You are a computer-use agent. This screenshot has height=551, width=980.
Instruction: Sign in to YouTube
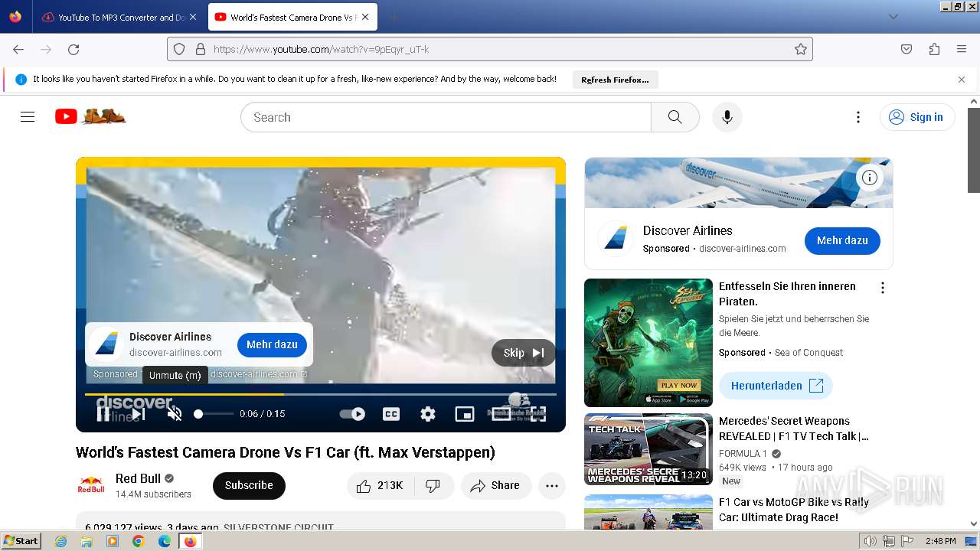tap(916, 117)
